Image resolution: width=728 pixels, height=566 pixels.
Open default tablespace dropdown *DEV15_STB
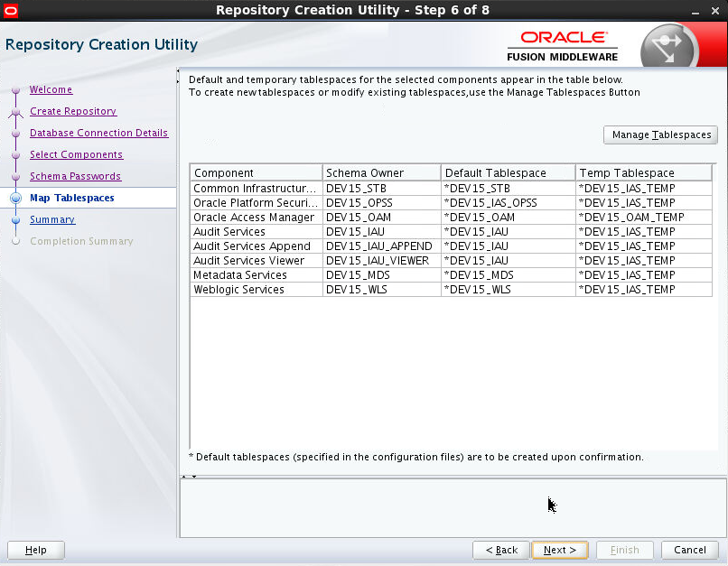click(x=508, y=189)
